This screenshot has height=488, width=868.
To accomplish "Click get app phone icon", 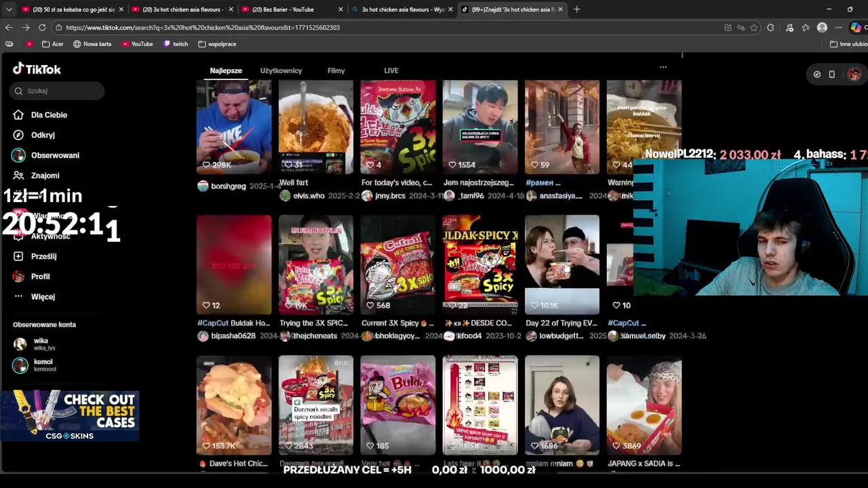I will coord(832,75).
